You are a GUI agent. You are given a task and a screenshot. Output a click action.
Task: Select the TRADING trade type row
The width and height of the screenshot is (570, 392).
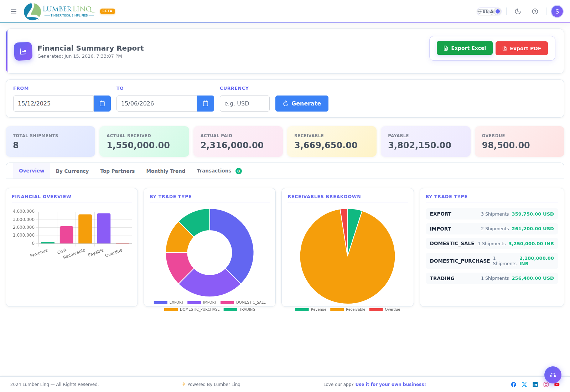pyautogui.click(x=492, y=278)
